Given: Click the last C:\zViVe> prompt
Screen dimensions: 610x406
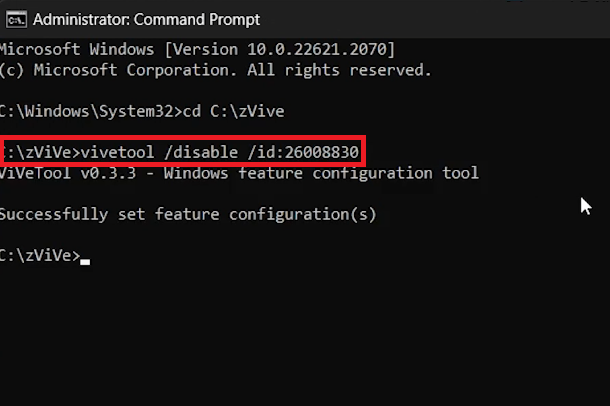Looking at the screenshot, I should (x=39, y=256).
